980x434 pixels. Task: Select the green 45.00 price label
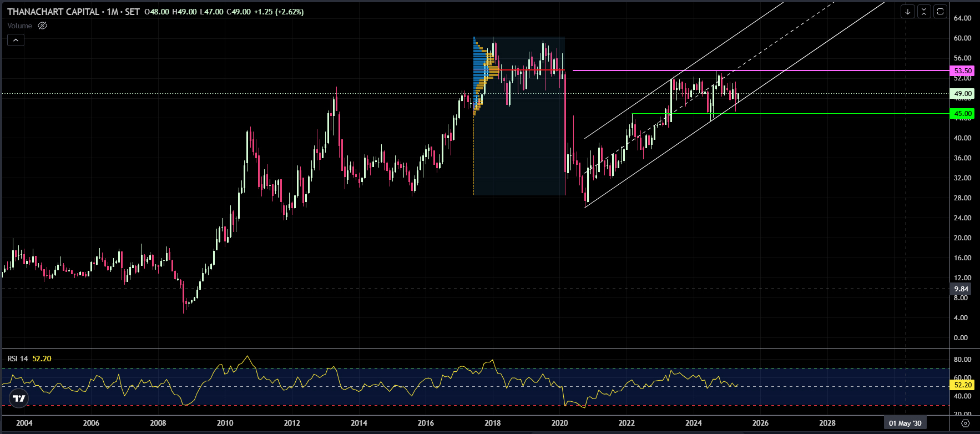[963, 113]
